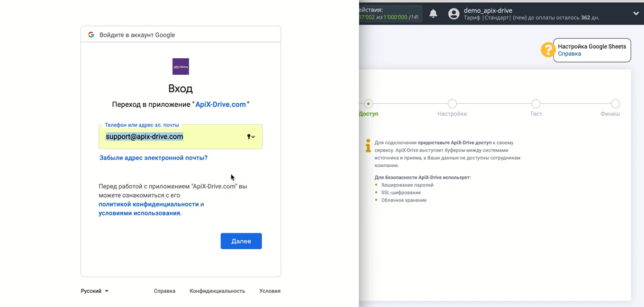Viewport: 644px width, 307px height.
Task: Open the 'Справка' footer link
Action: point(164,291)
